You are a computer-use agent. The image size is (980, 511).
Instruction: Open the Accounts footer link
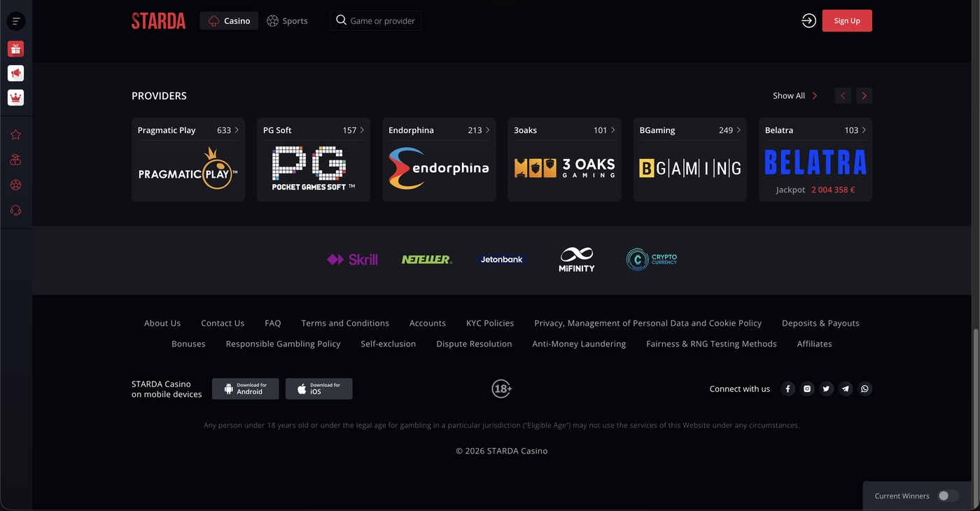(428, 323)
